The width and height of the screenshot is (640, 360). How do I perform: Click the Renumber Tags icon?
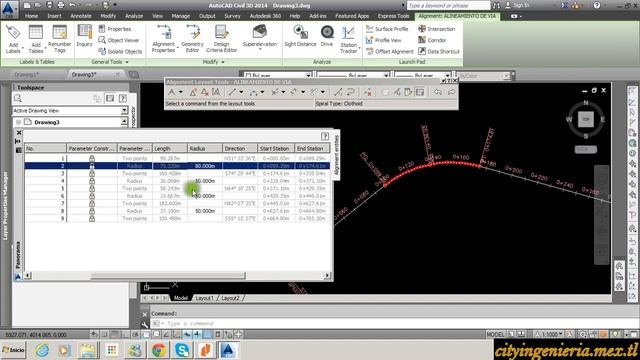[60, 39]
